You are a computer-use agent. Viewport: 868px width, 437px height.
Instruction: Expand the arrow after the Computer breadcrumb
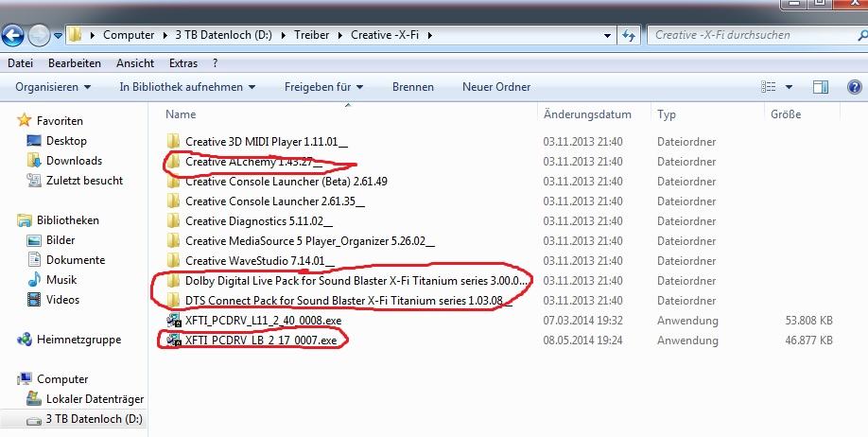165,35
